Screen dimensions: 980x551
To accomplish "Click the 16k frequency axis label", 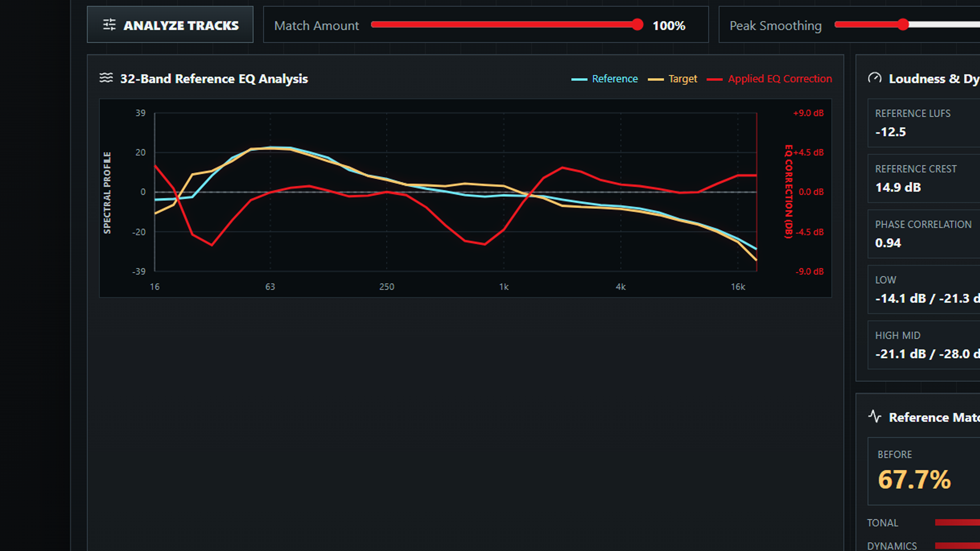I will [x=738, y=287].
